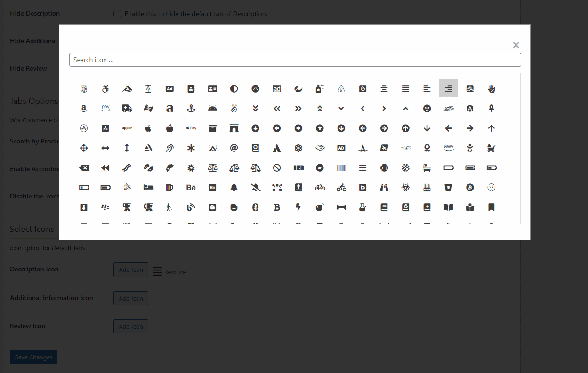Pick the Android robot icon
588x373 pixels.
(212, 109)
